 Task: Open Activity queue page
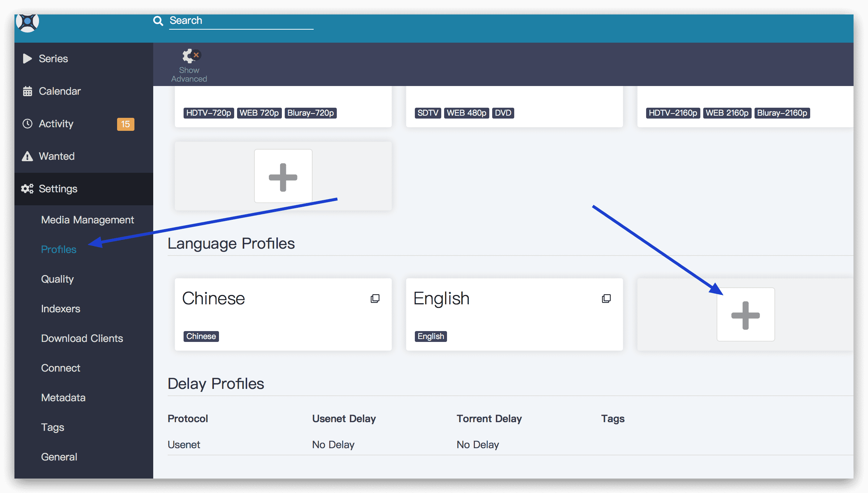(x=56, y=124)
